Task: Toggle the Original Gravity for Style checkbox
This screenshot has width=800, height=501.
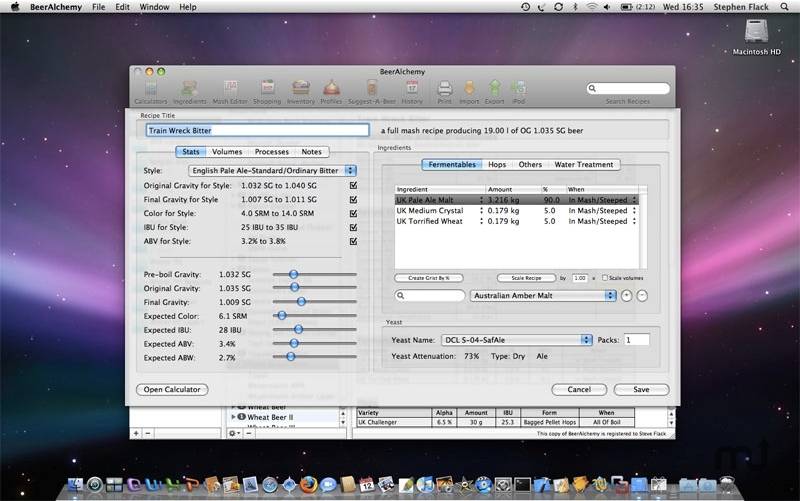Action: 353,185
